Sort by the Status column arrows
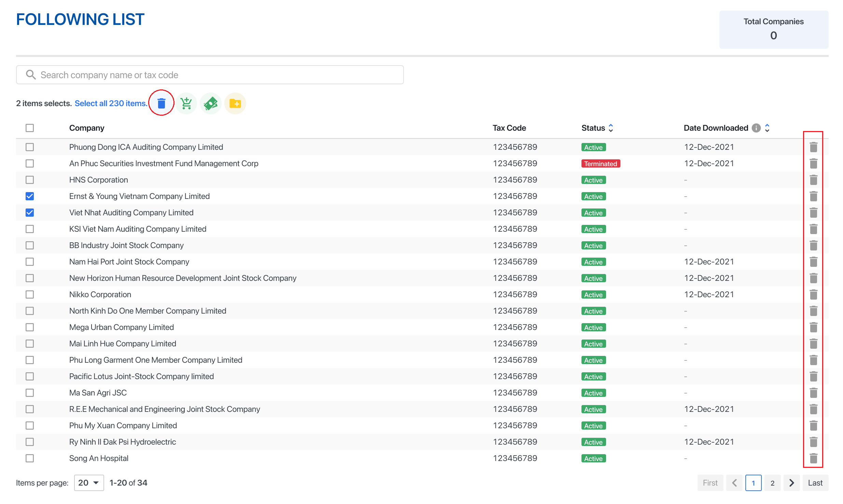 click(x=611, y=128)
